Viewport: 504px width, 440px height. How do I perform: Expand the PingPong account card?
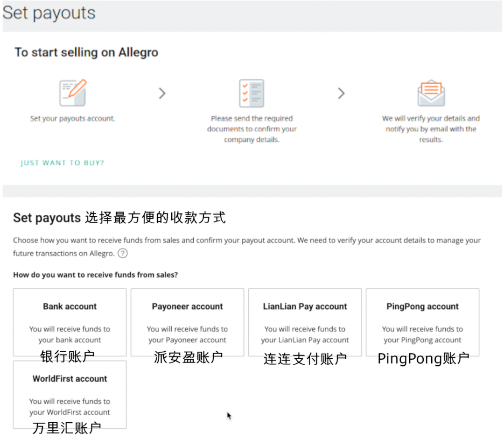click(422, 322)
